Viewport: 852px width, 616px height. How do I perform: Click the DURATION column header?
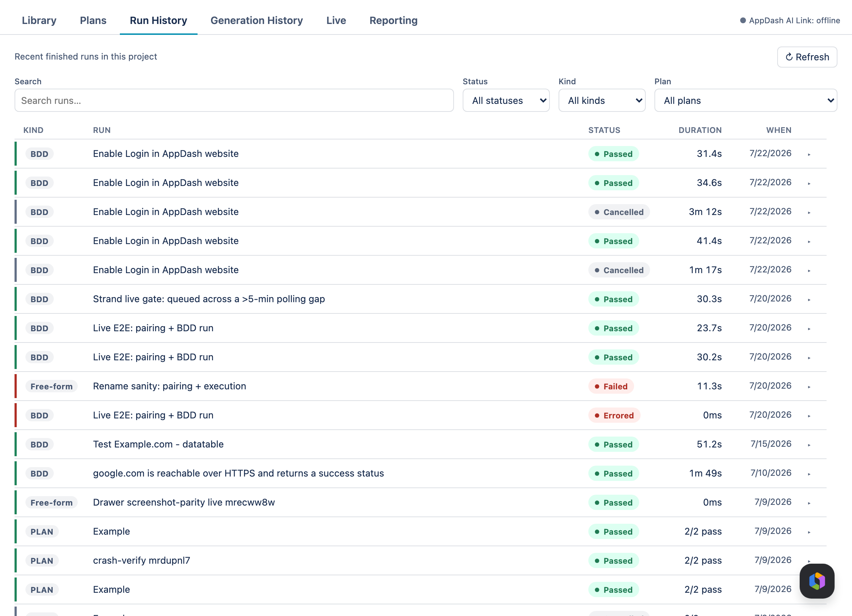tap(700, 130)
